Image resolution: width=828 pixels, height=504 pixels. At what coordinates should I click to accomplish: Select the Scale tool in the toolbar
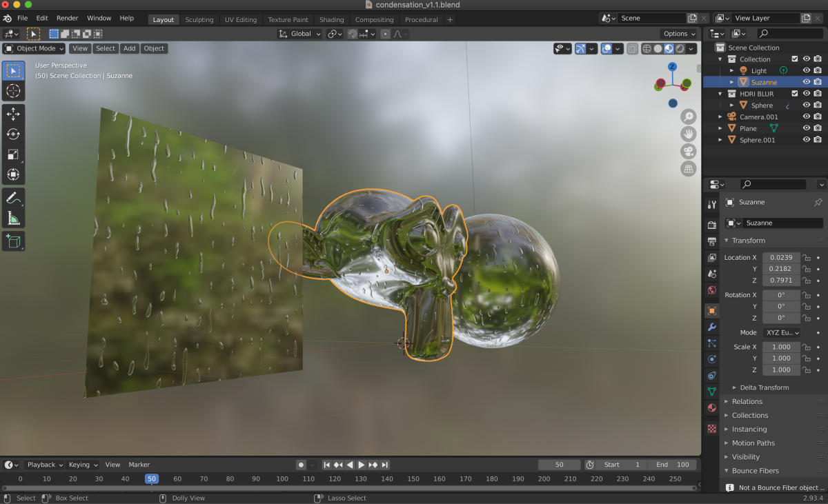[13, 154]
